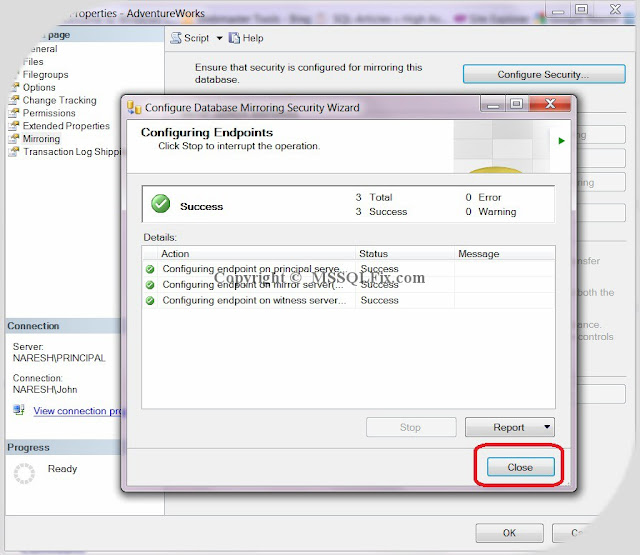Click the mirror server row status icon
Viewport: 640px width, 555px height.
pyautogui.click(x=150, y=284)
